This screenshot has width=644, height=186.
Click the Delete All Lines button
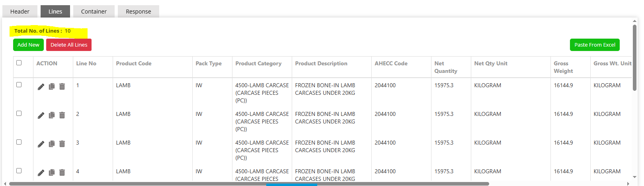pyautogui.click(x=69, y=45)
